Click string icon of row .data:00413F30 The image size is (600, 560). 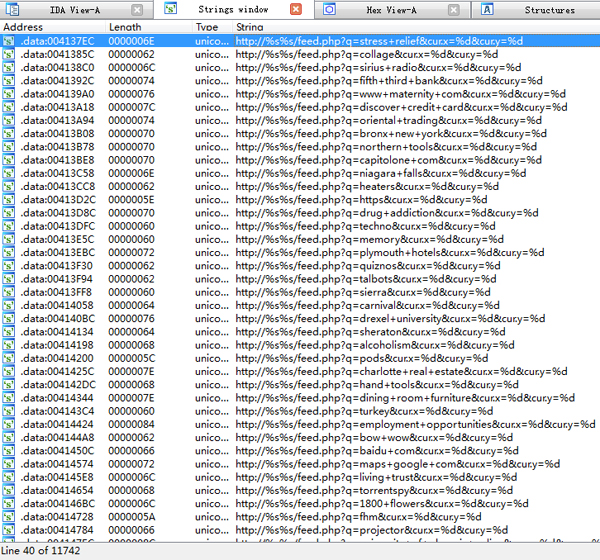tap(9, 266)
